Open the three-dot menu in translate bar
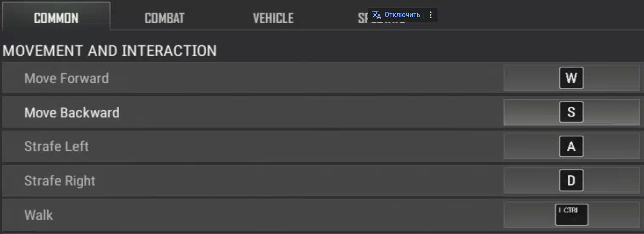The height and width of the screenshot is (234, 644). [430, 15]
